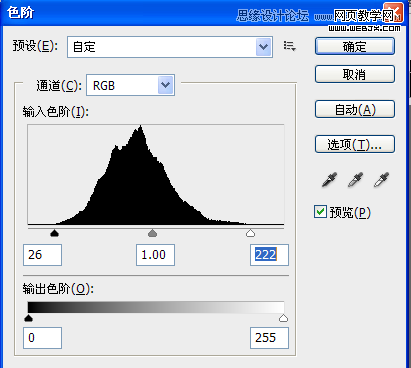Click the input midtone gray slider
This screenshot has width=411, height=368.
tap(152, 233)
